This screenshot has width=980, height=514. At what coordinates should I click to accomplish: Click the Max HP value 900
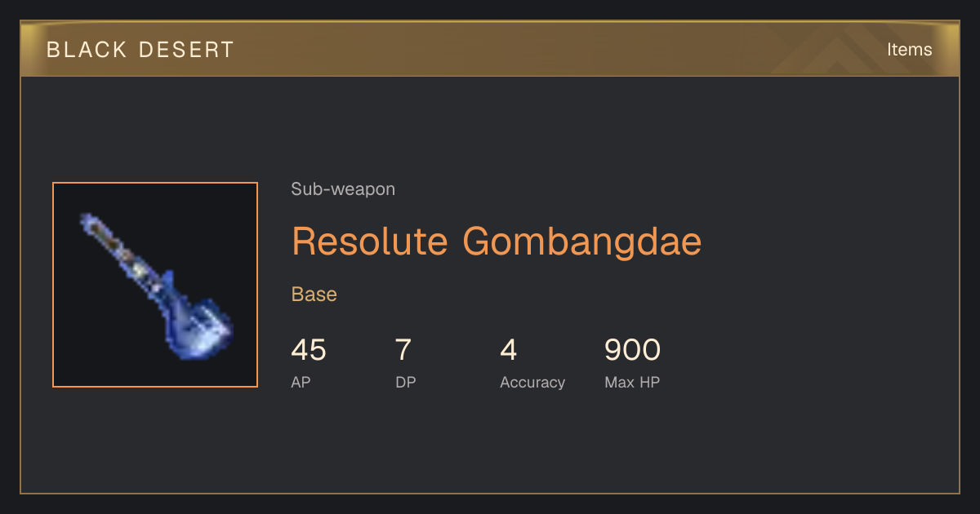coord(632,350)
